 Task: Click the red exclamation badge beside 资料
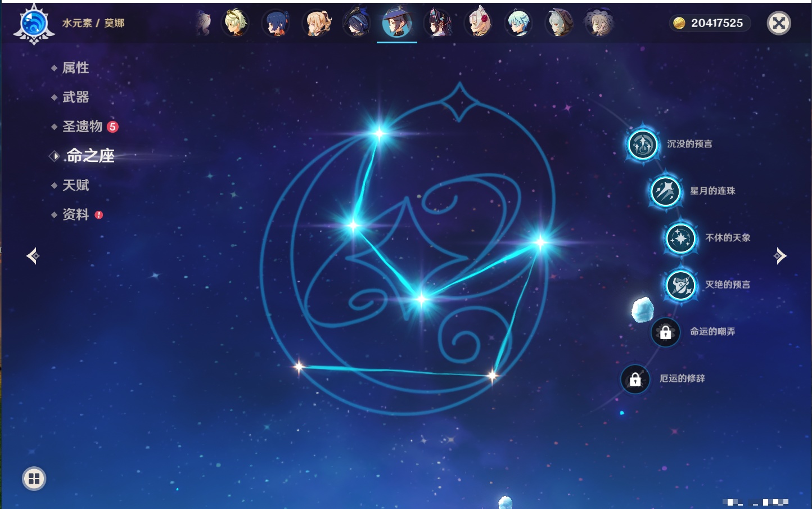point(99,215)
